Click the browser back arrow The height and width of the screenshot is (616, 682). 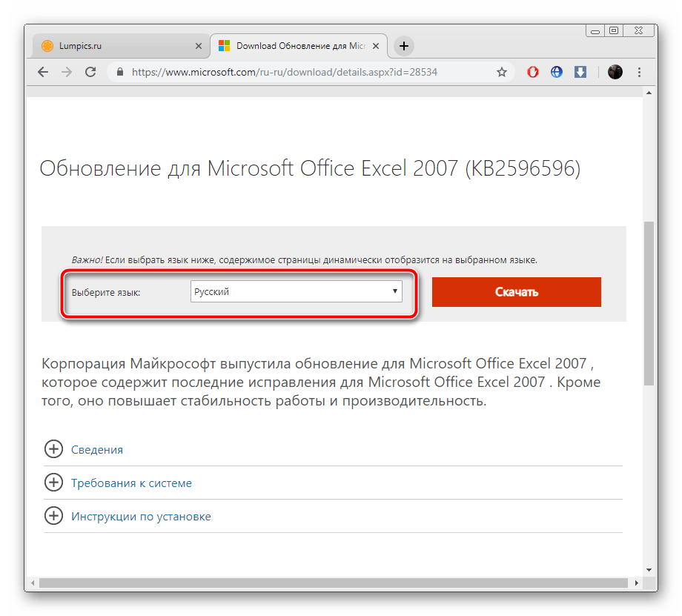coord(43,72)
